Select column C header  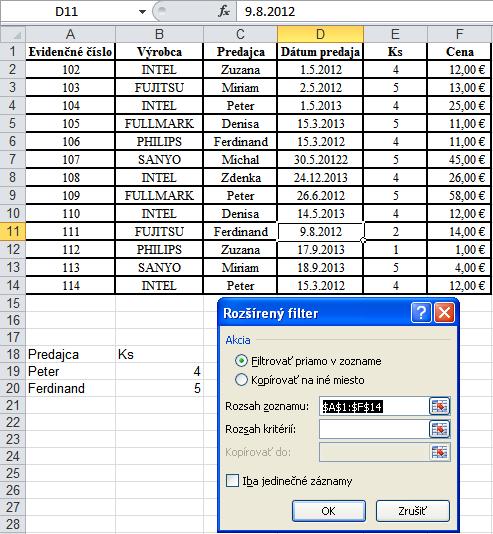point(240,34)
